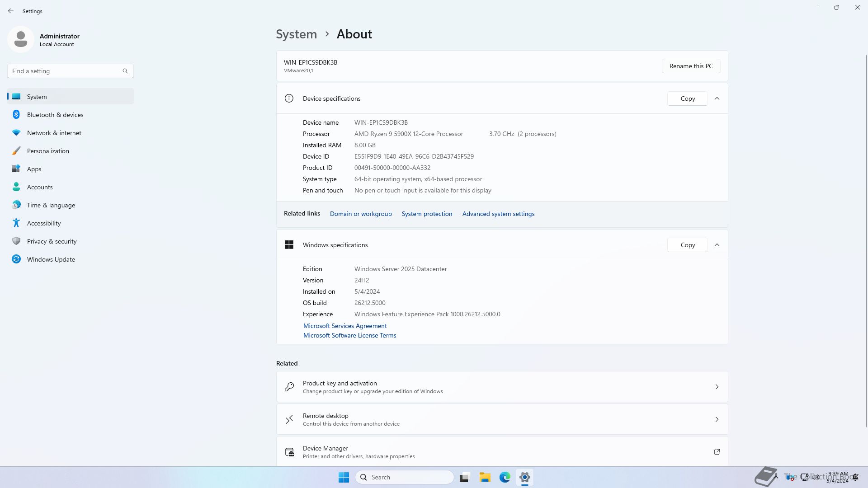Screen dimensions: 868x488
Task: Collapse the Windows specifications section
Action: pos(717,245)
